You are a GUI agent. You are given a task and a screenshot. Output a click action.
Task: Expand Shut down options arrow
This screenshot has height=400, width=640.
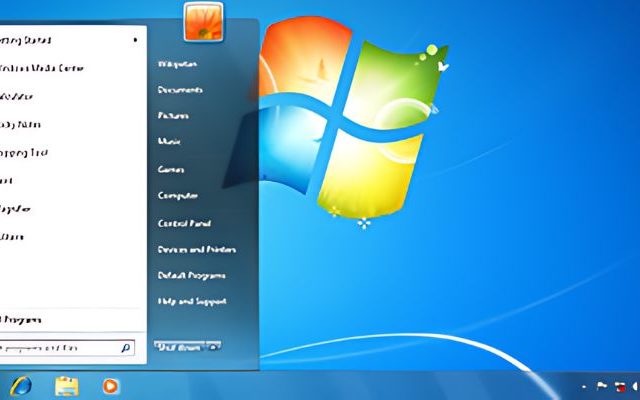(x=213, y=347)
